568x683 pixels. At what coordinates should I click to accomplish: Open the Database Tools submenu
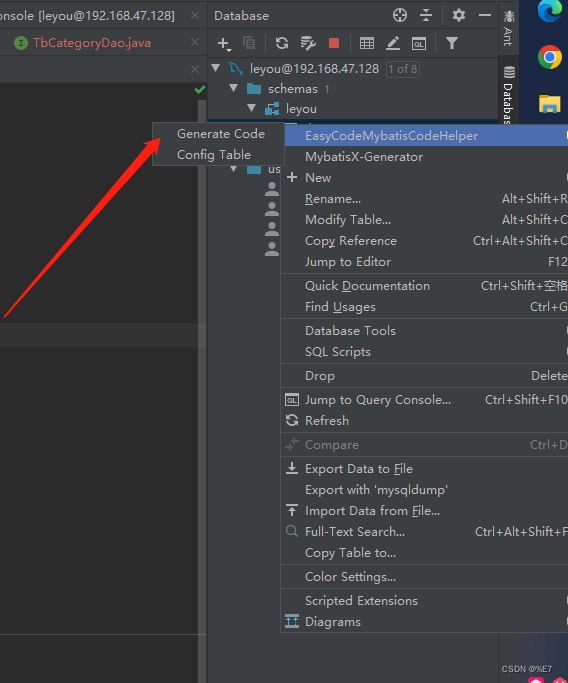pos(424,331)
